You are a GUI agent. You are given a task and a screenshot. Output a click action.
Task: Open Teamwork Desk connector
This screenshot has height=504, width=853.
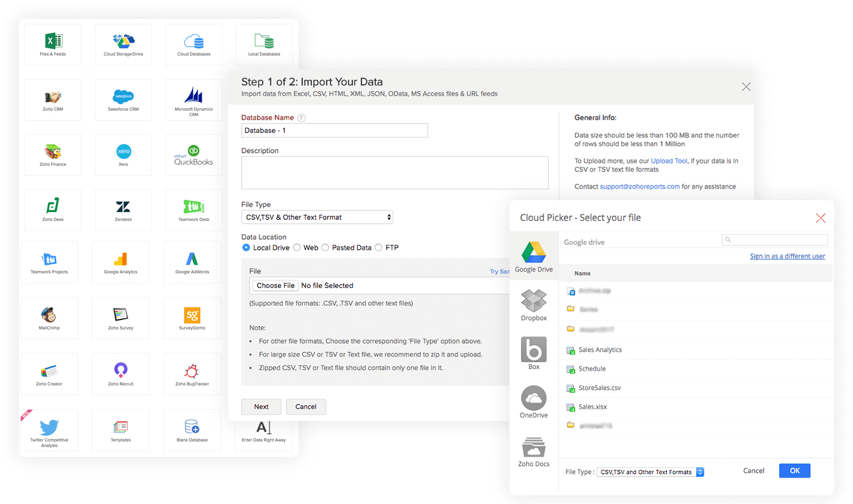tap(194, 210)
